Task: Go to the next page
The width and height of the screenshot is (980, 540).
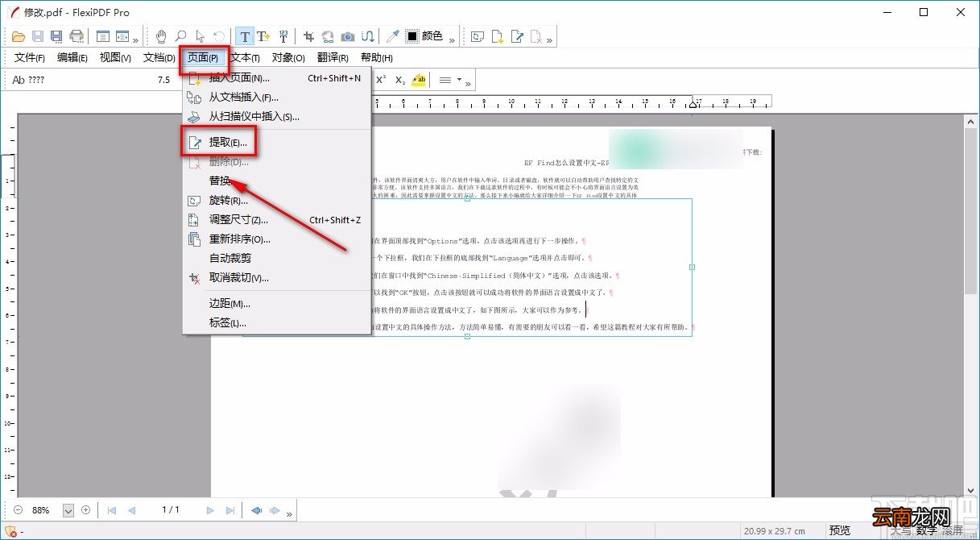Action: click(211, 510)
